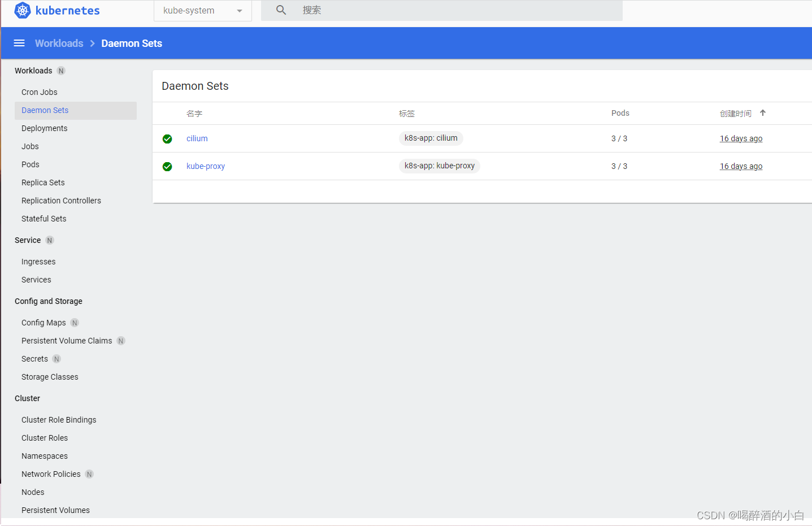The height and width of the screenshot is (526, 812).
Task: Click the namespace dropdown arrow
Action: click(x=240, y=11)
